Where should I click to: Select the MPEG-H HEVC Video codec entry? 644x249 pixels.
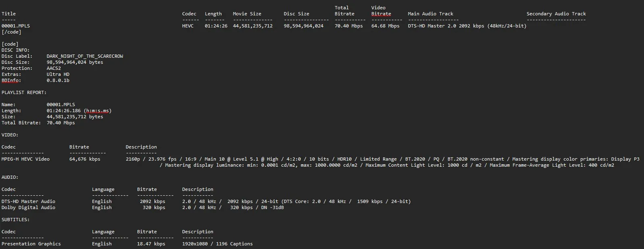(x=25, y=159)
